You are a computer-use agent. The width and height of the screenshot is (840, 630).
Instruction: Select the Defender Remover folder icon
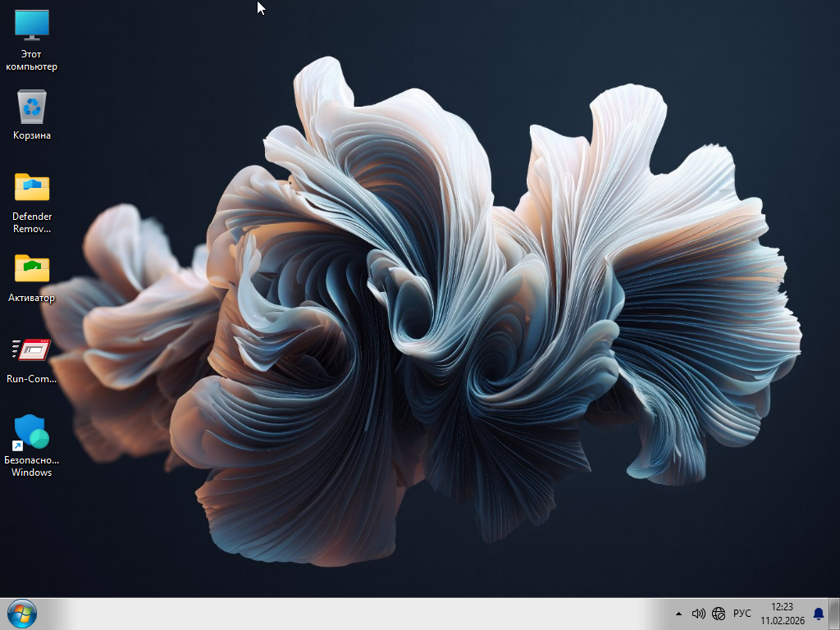[32, 187]
